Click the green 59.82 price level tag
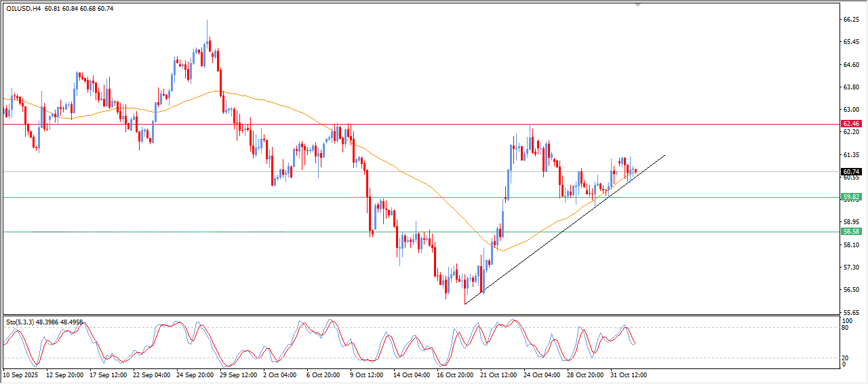Viewport: 868px width, 384px height. tap(850, 197)
